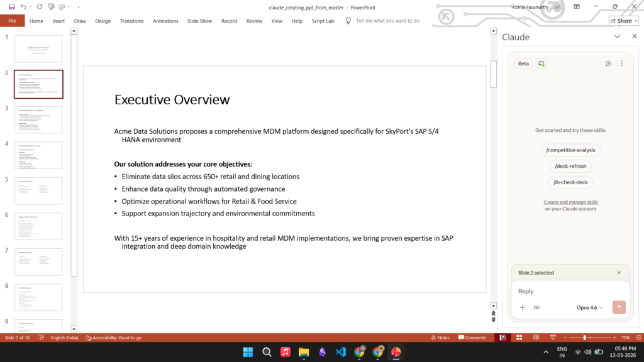Screen dimensions: 644x362
Task: Open the Transitions ribbon tab
Action: point(131,21)
